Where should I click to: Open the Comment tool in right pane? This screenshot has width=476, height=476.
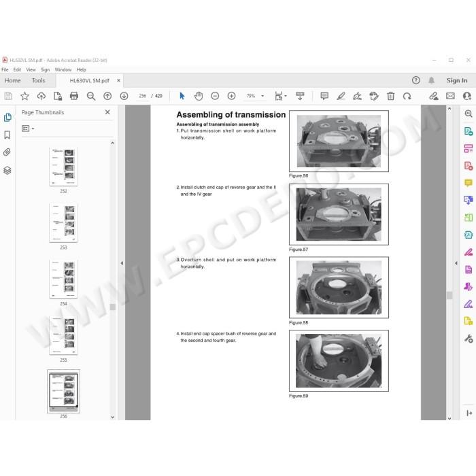(469, 183)
